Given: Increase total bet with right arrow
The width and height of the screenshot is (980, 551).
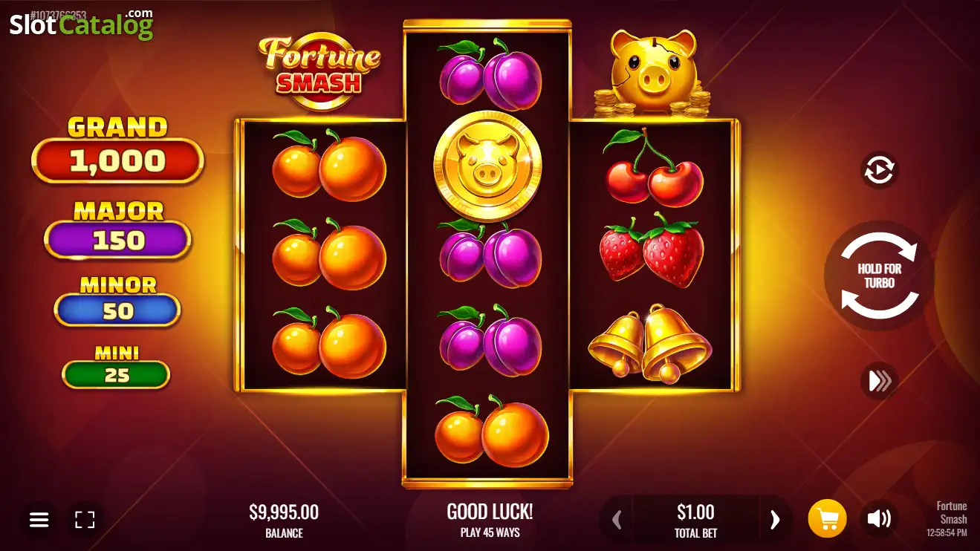Looking at the screenshot, I should [x=775, y=519].
